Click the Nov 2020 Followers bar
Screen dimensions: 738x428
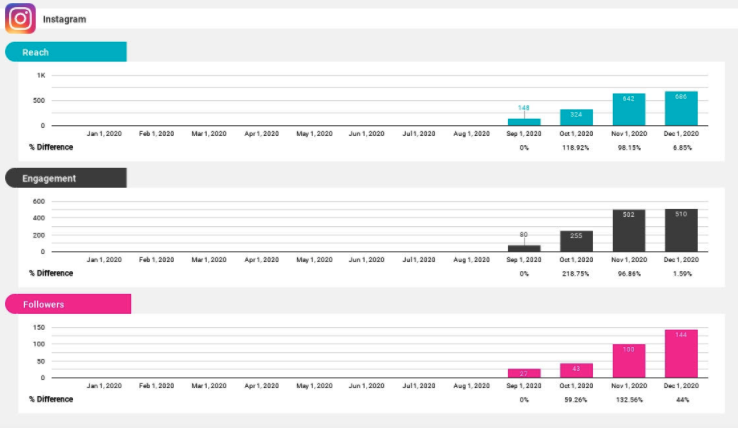tap(629, 361)
